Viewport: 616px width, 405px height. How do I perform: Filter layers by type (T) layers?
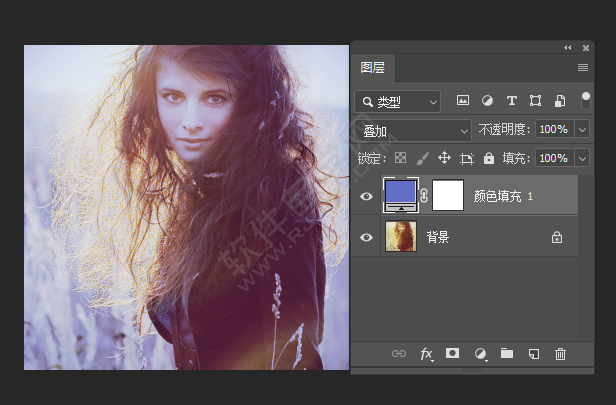[512, 101]
